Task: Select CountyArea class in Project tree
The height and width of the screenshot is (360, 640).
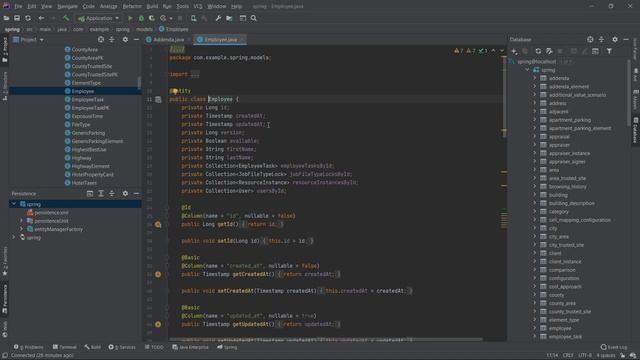Action: [x=84, y=50]
